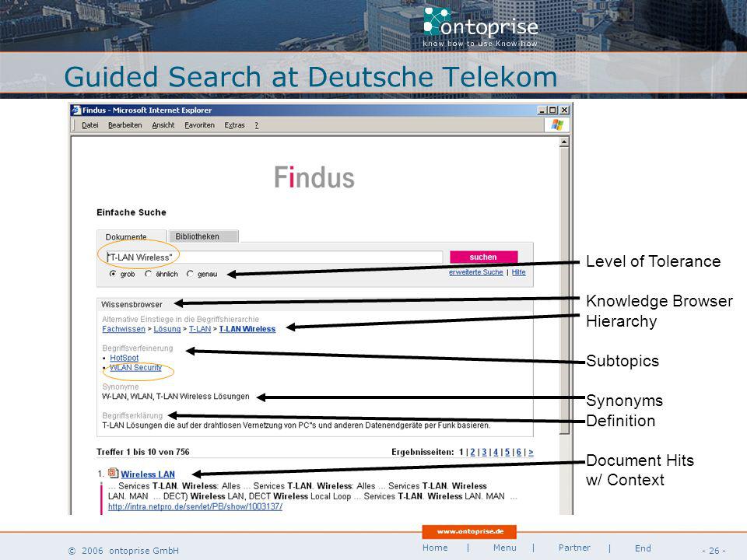Viewport: 747px width, 560px height.
Task: Select the 'ähnlich' tolerance radio button
Action: pyautogui.click(x=149, y=274)
